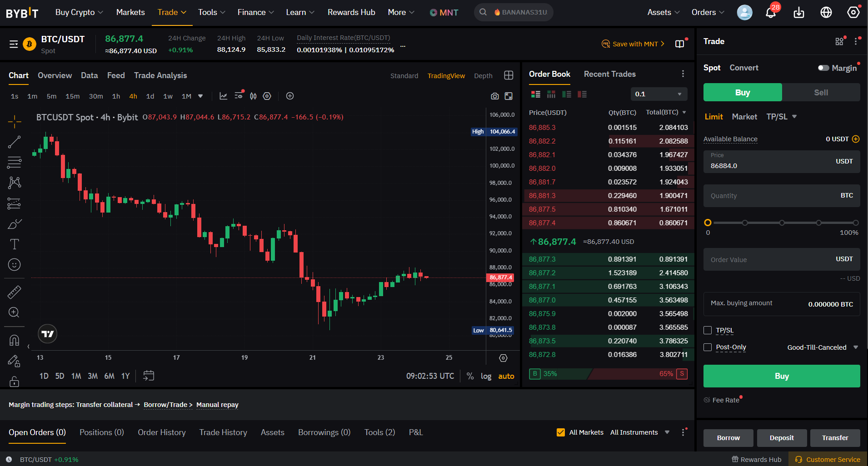Click the download app icon
The width and height of the screenshot is (868, 466).
798,12
